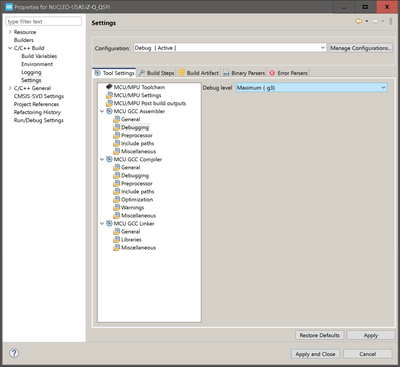This screenshot has width=400, height=367.
Task: Click the Cancel button
Action: [x=368, y=354]
